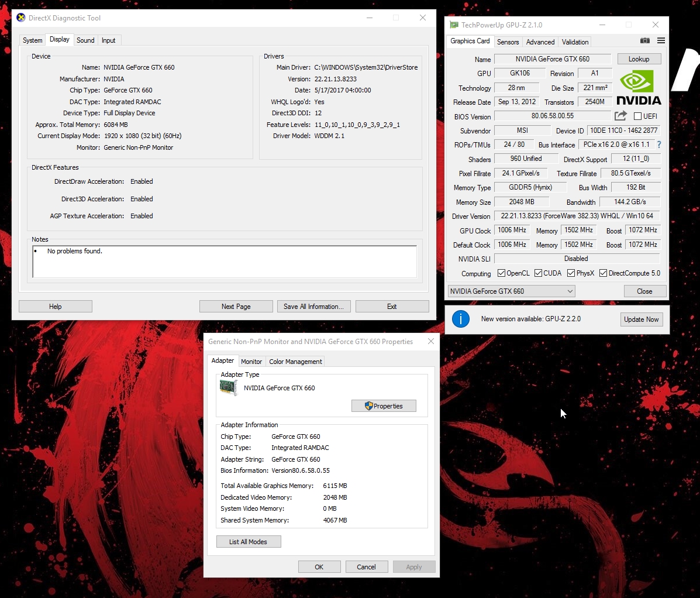Click the Help button in DxDiag
Screen dimensions: 700x598
56,307
